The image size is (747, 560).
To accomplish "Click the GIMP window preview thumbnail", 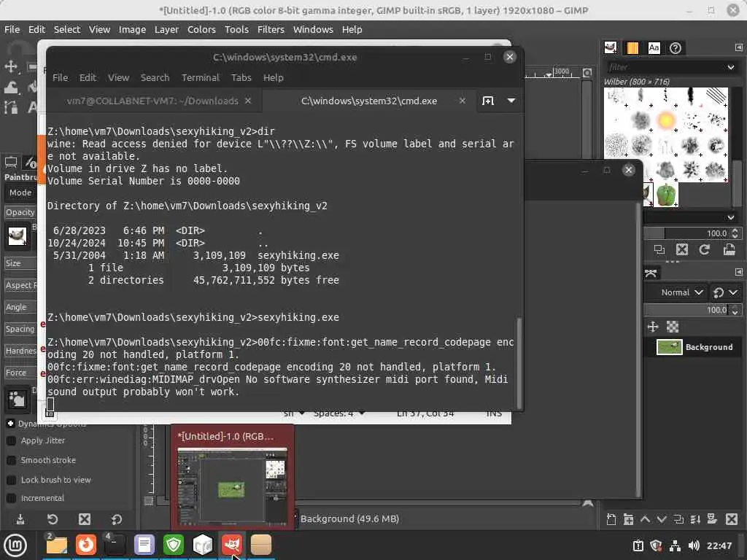I will [233, 485].
